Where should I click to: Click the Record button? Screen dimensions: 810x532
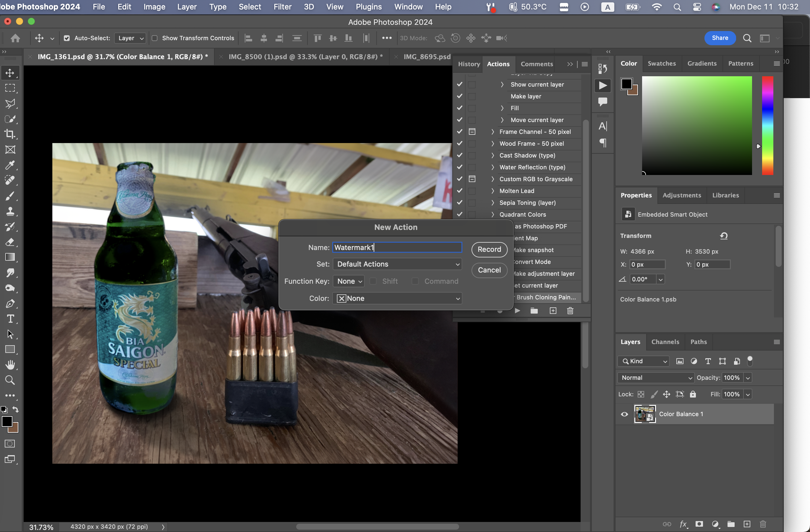[489, 249]
